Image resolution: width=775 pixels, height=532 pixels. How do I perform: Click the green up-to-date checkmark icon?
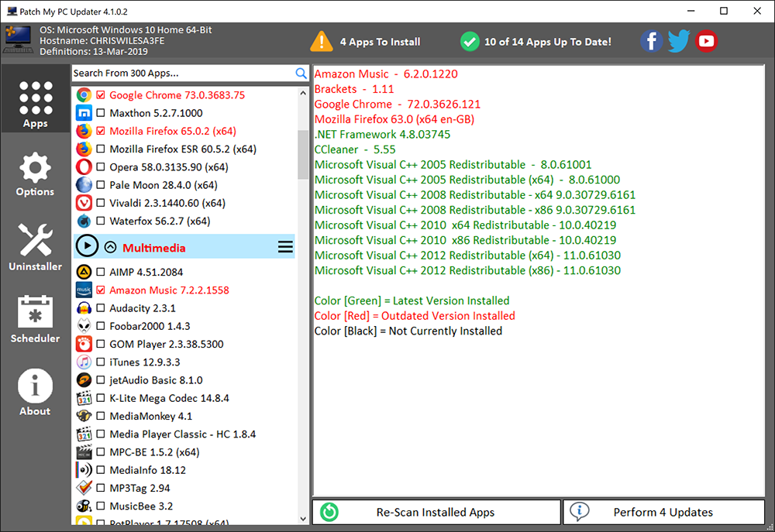(x=470, y=42)
